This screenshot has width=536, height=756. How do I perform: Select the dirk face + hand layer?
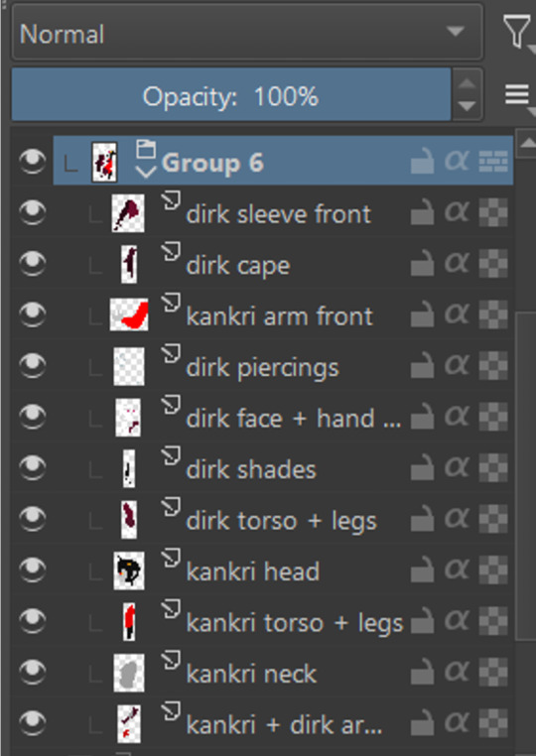click(x=293, y=418)
